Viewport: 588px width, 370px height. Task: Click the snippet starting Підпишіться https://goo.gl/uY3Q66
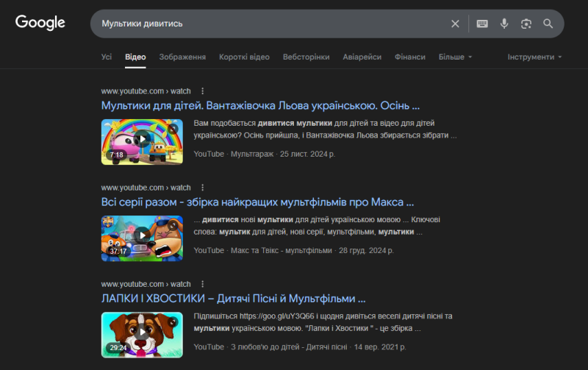[x=323, y=322]
